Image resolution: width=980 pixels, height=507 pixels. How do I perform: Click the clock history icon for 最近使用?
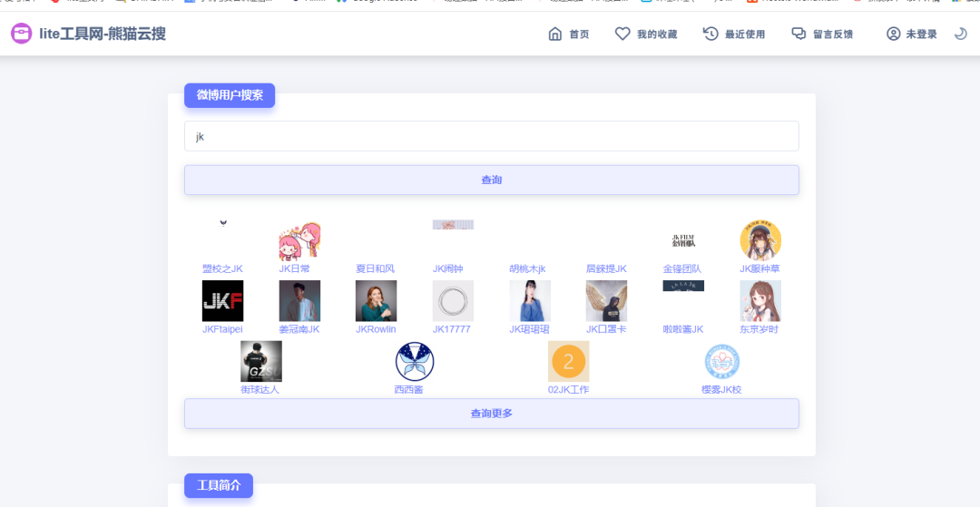point(710,34)
